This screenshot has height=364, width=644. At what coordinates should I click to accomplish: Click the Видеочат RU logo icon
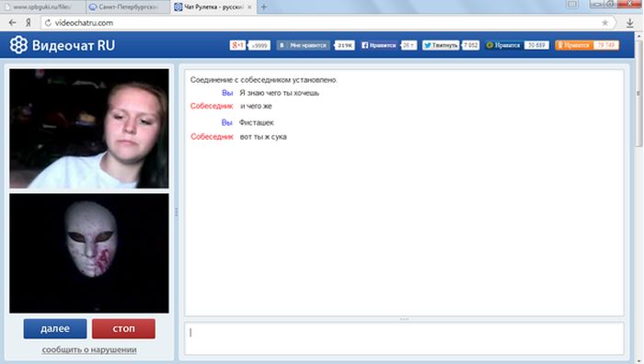pos(18,45)
